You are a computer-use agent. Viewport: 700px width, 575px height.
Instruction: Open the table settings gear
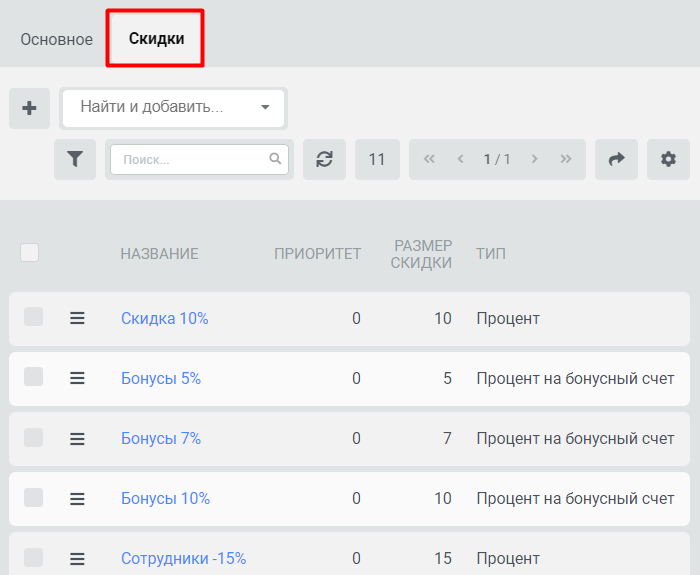pos(668,159)
